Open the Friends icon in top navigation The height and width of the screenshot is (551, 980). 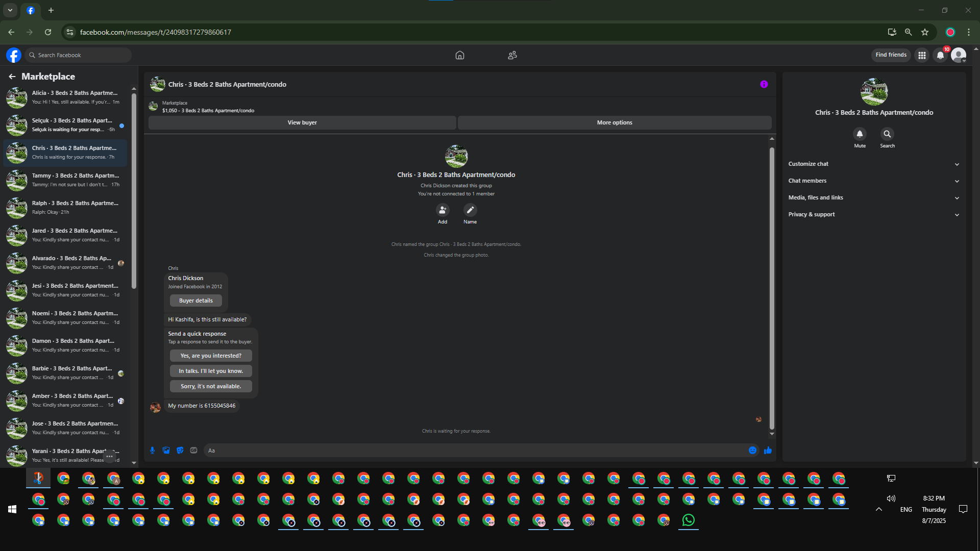tap(512, 55)
